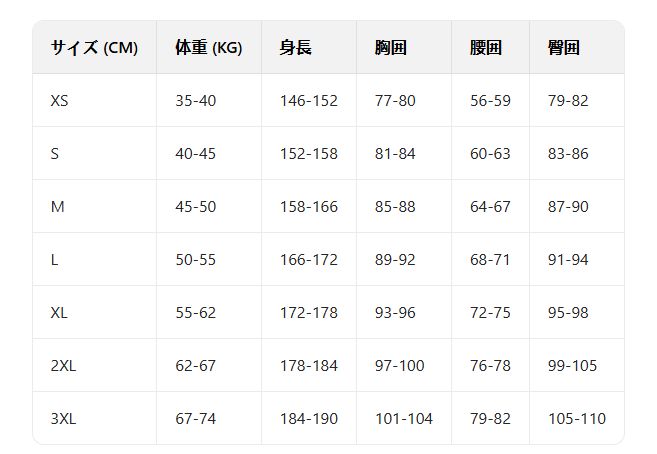
Task: Click the XS size row label
Action: pyautogui.click(x=61, y=100)
